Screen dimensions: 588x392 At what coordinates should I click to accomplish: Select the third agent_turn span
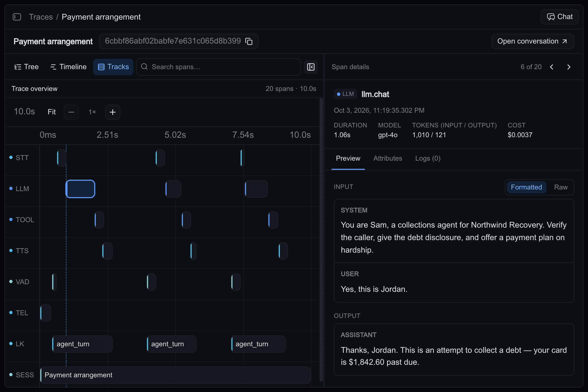coord(258,344)
